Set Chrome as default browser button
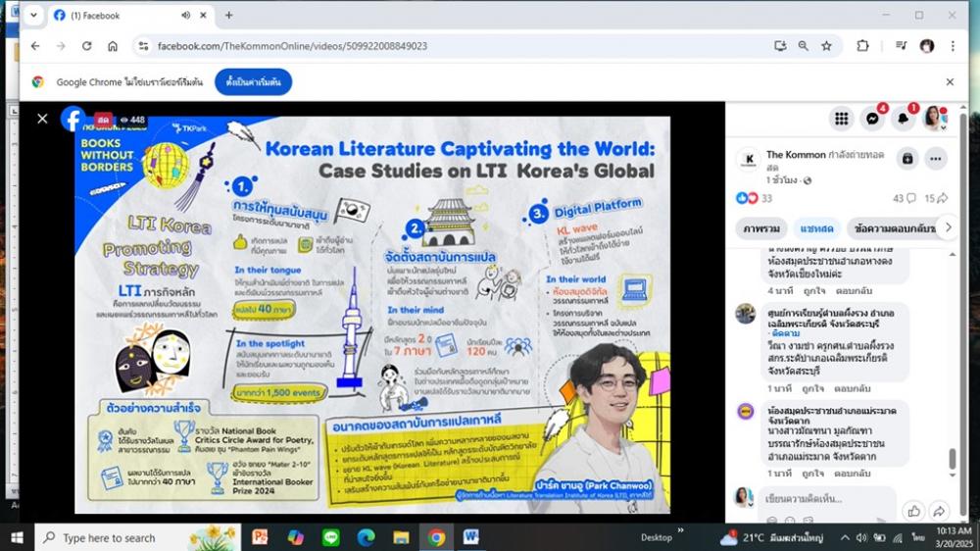 click(253, 82)
